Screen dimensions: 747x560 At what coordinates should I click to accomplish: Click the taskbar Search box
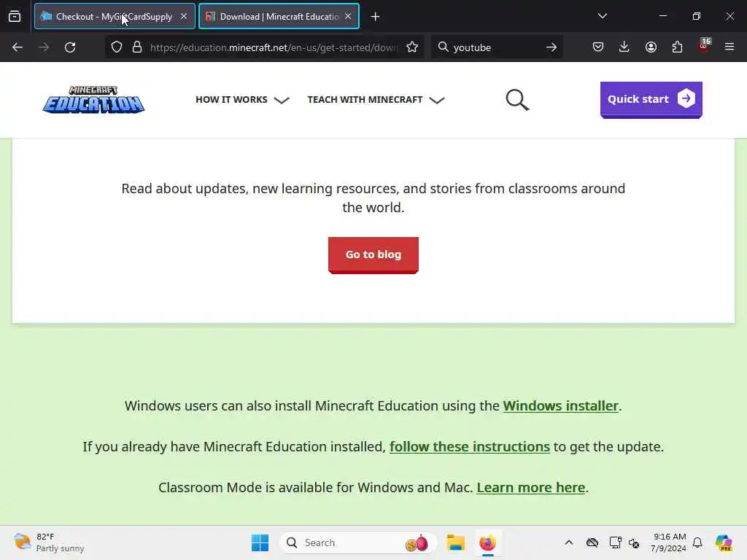coord(357,542)
